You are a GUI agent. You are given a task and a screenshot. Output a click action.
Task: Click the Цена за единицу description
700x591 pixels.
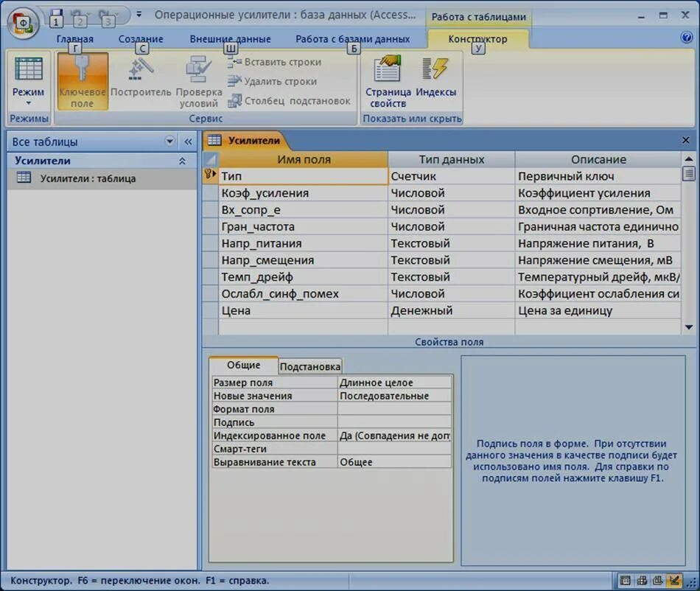(598, 310)
